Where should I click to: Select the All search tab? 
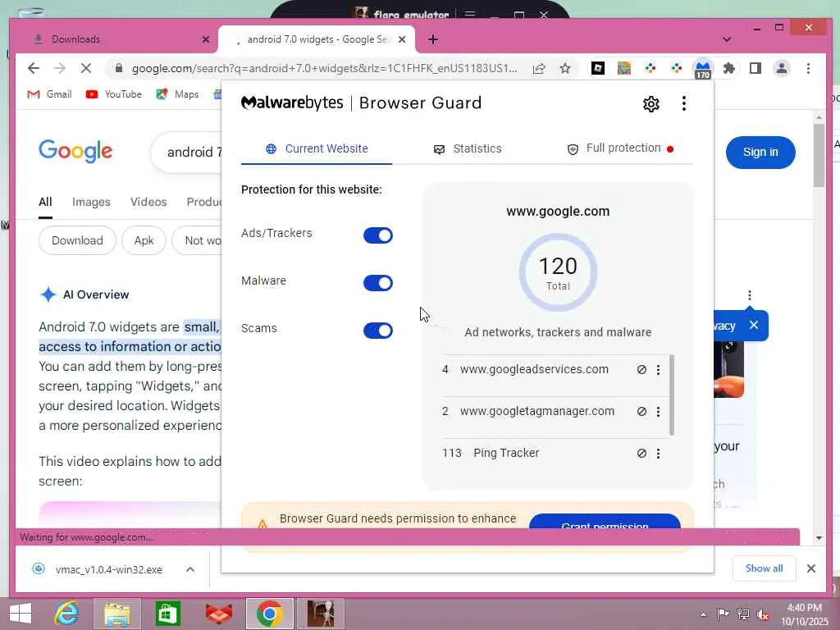45,202
